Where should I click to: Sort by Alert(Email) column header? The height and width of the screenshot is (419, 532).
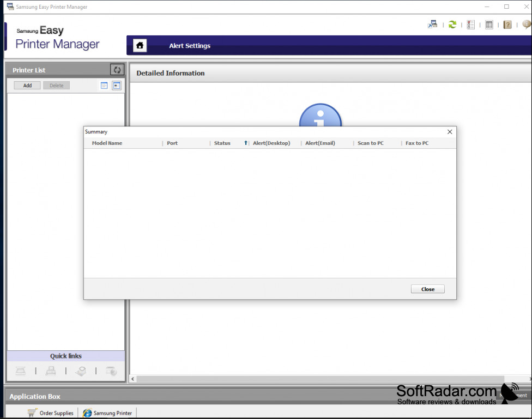(320, 143)
